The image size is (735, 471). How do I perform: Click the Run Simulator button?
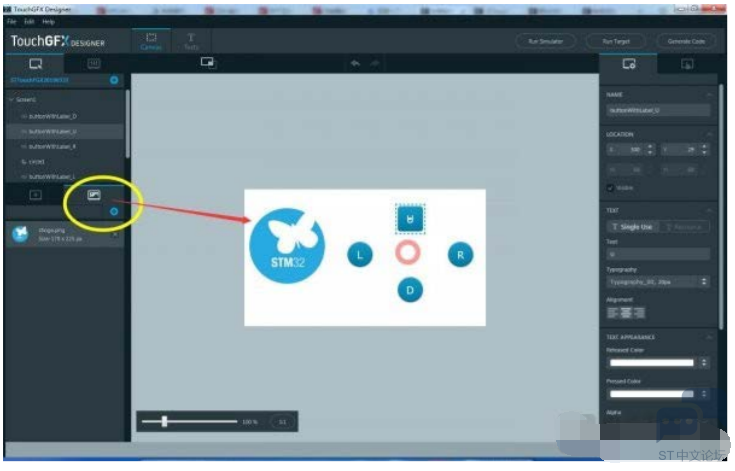pos(546,41)
